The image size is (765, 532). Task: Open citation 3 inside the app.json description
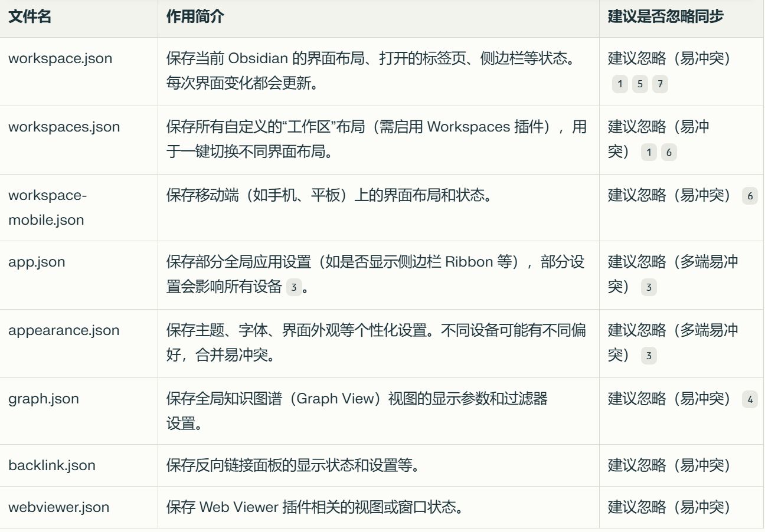[294, 288]
